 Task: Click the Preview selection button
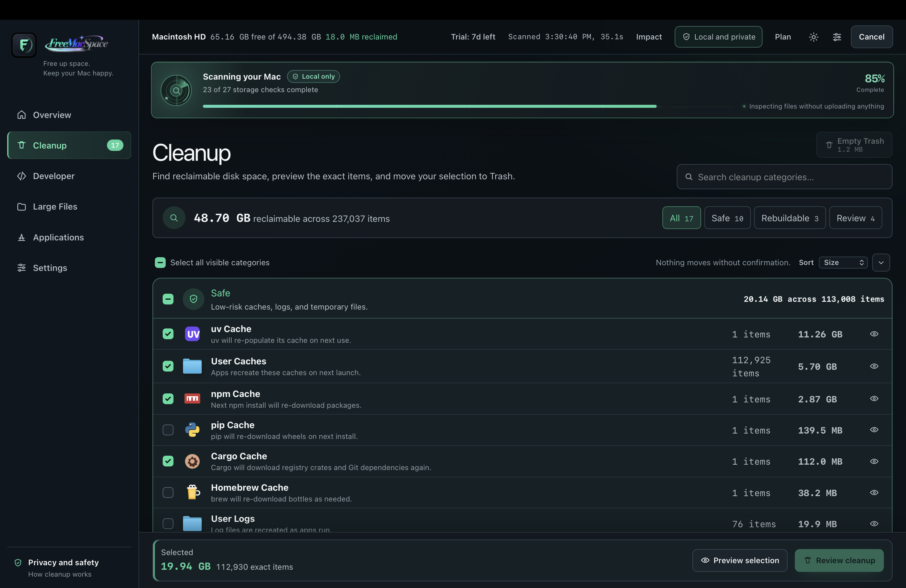tap(740, 560)
